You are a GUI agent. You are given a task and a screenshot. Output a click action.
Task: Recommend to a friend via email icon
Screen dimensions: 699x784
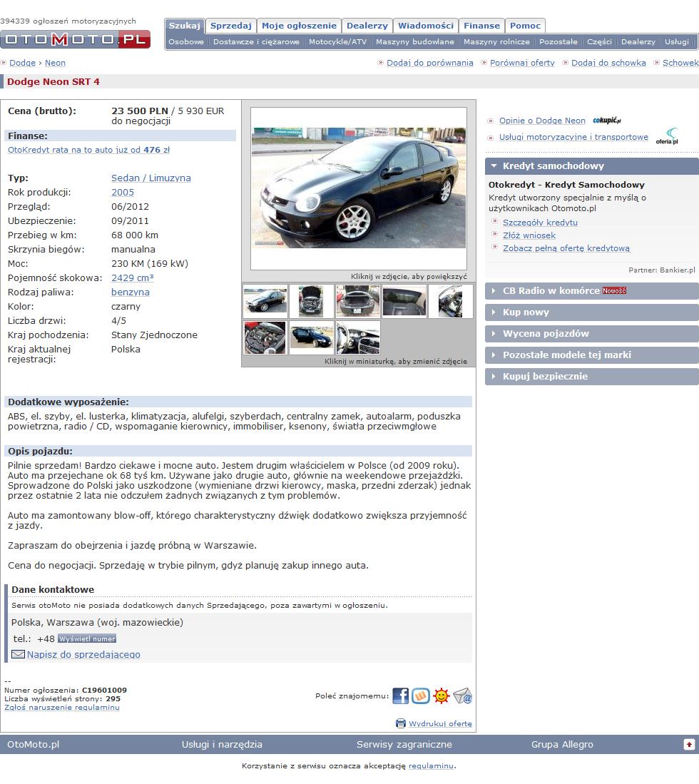462,696
